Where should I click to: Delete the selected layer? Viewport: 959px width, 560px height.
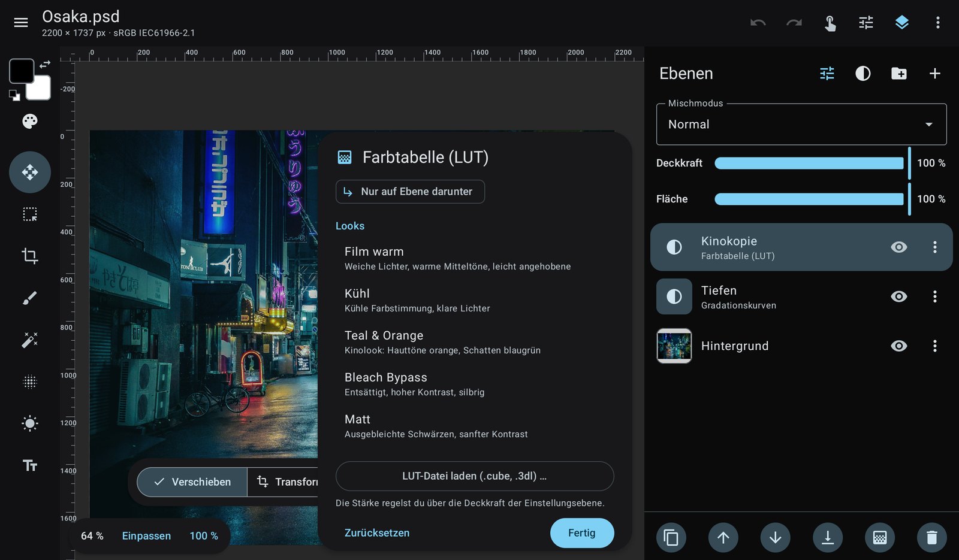(x=932, y=538)
